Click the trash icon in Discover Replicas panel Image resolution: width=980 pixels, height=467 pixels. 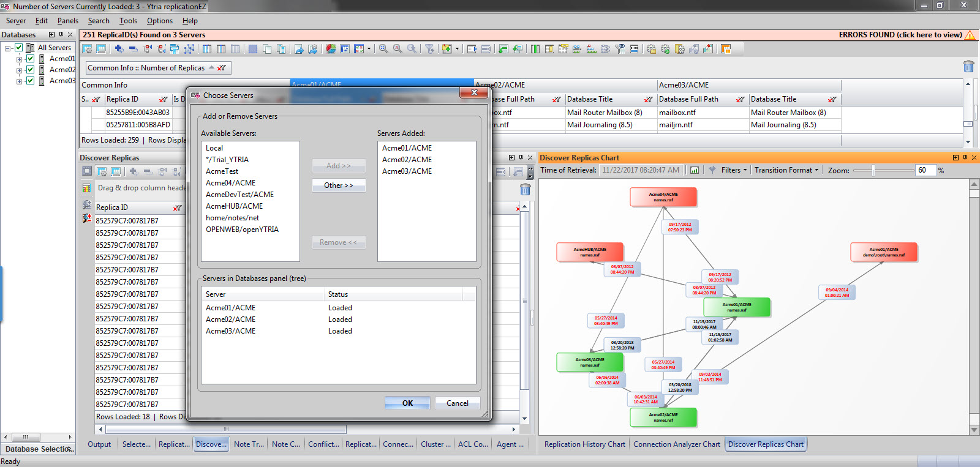coord(525,190)
